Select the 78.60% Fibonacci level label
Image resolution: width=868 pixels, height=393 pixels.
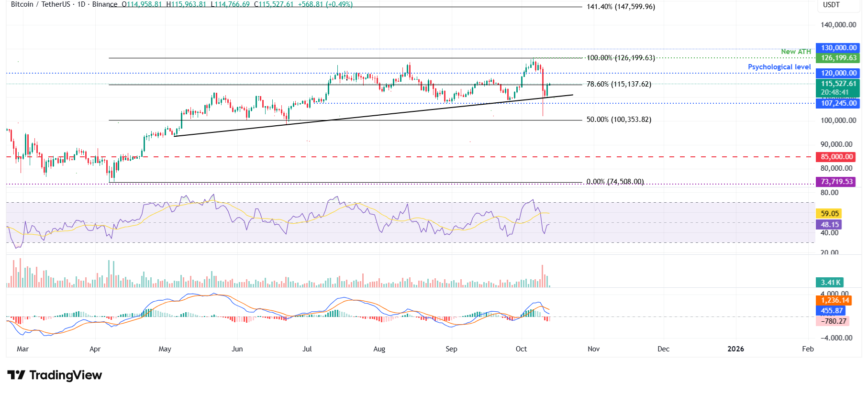click(619, 84)
